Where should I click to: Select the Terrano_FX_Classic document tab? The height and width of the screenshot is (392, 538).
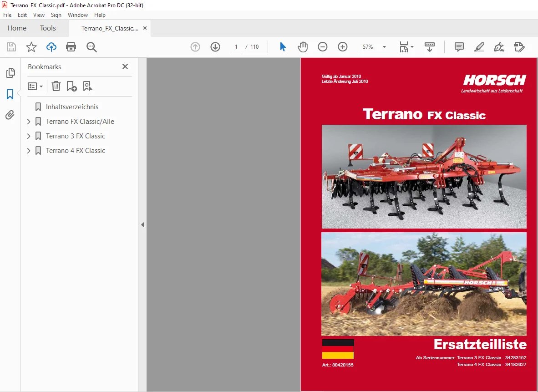(110, 29)
